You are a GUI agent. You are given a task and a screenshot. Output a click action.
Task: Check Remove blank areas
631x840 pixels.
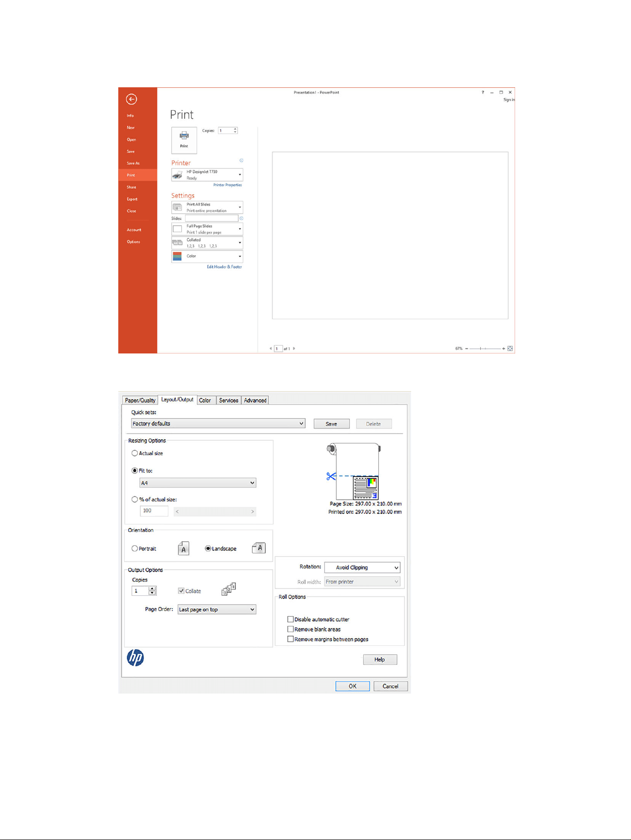[290, 629]
